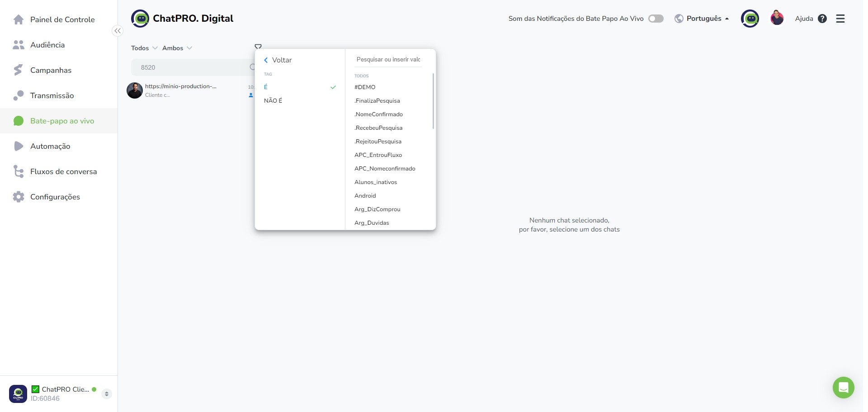Navigate to Configurações page
Image resolution: width=868 pixels, height=412 pixels.
pos(55,197)
